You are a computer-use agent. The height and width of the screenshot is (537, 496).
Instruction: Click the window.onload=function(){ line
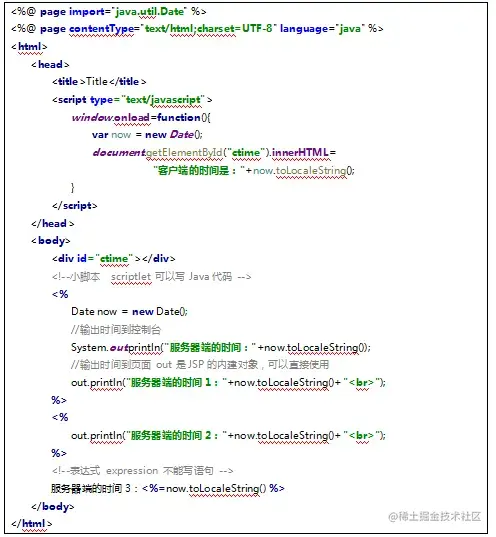click(141, 117)
